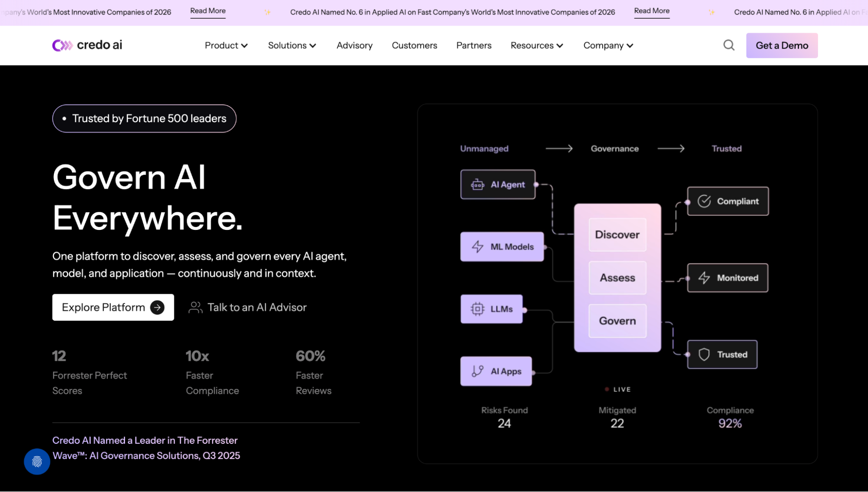Click the robot icon in AI Agent node

pos(477,185)
